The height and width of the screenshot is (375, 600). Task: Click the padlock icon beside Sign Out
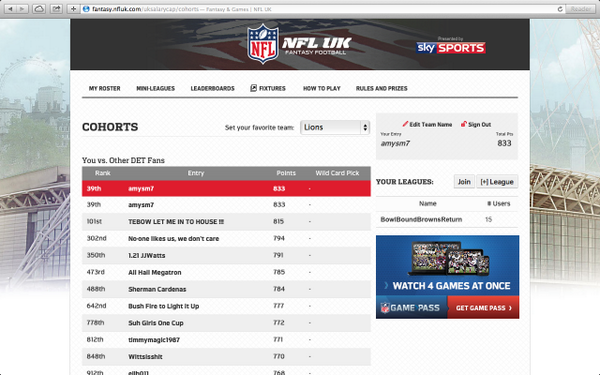463,124
